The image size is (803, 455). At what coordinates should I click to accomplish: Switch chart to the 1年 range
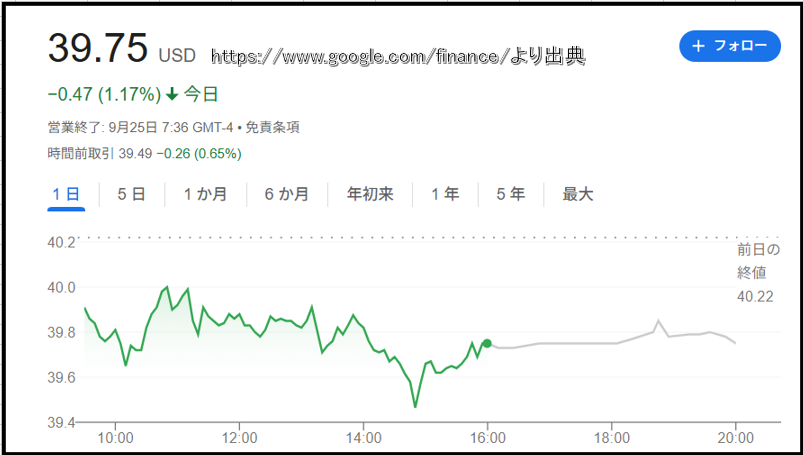445,194
